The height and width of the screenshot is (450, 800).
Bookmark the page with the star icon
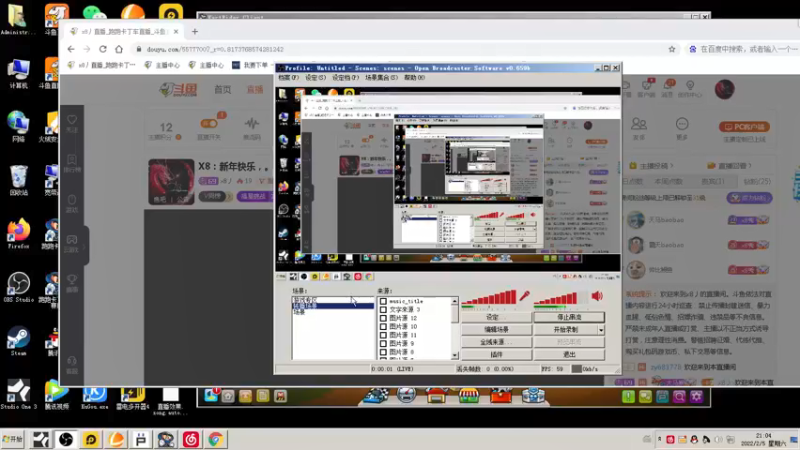[671, 49]
